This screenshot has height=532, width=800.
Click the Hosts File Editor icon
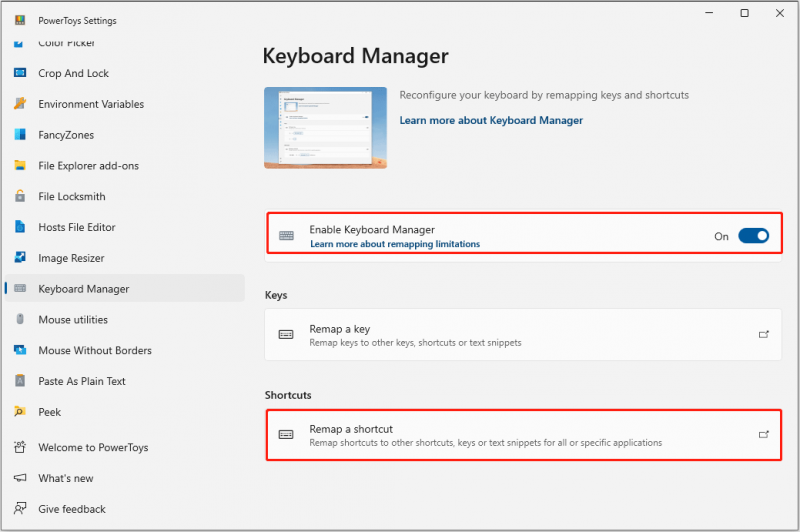tap(20, 227)
